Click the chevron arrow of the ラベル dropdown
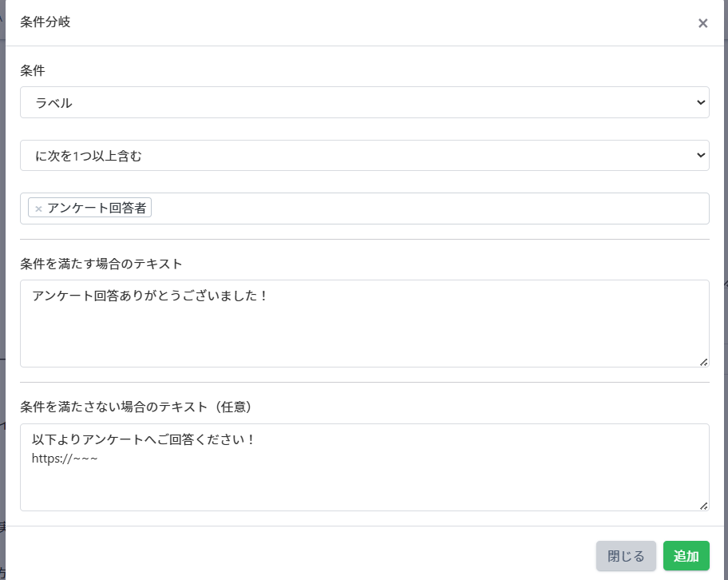Viewport: 728px width, 580px height. pos(700,102)
